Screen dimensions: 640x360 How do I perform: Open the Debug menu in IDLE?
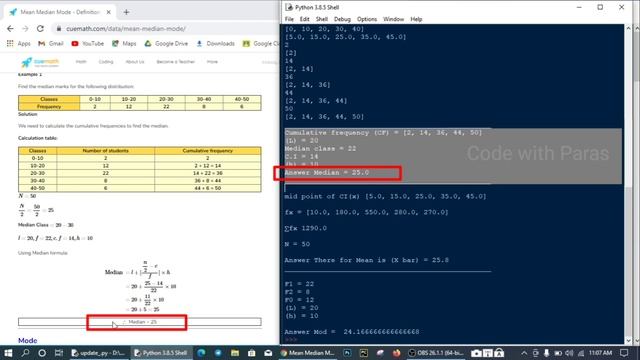coord(342,19)
